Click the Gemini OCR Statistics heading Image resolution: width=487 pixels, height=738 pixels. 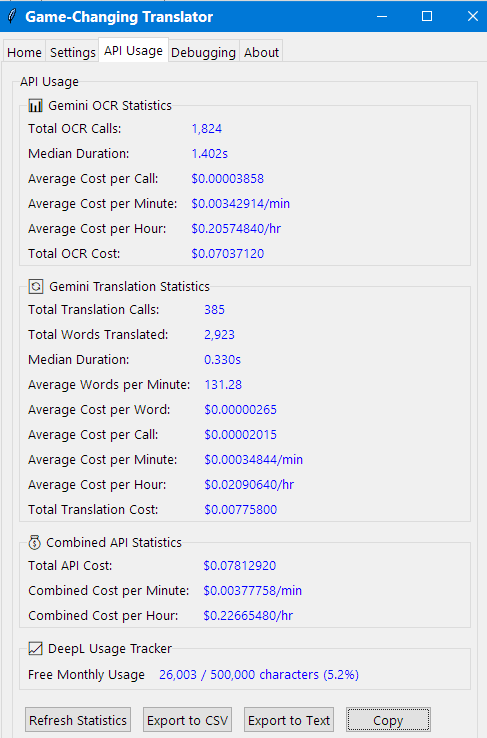110,105
